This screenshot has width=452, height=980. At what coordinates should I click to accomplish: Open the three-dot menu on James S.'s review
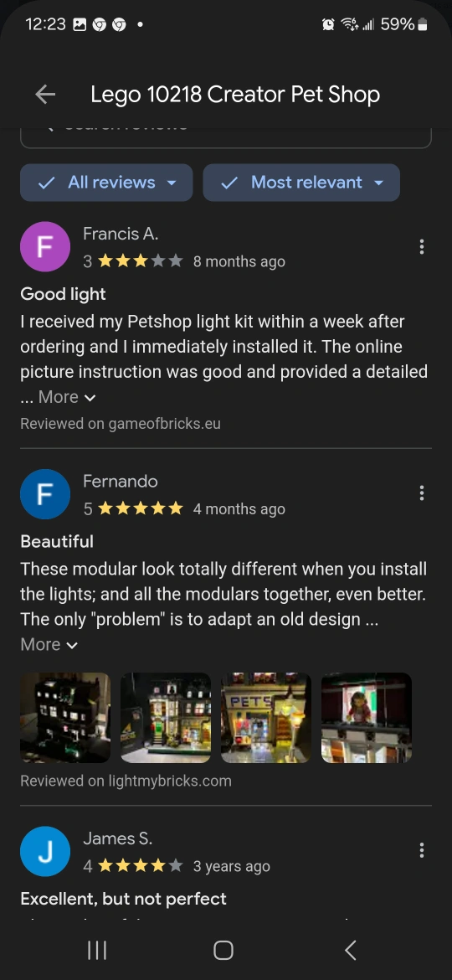422,850
